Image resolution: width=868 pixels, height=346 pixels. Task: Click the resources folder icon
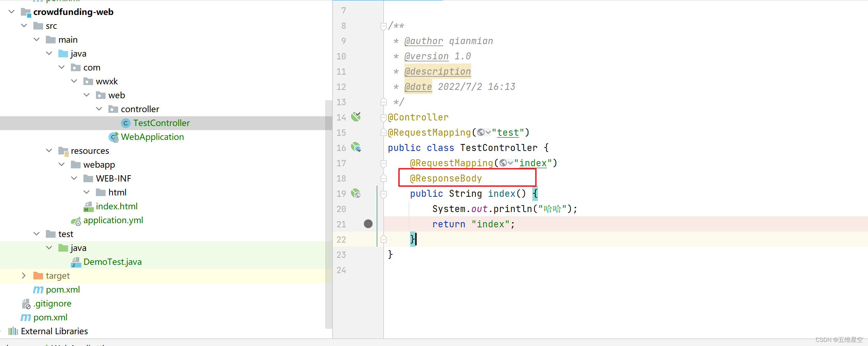64,151
